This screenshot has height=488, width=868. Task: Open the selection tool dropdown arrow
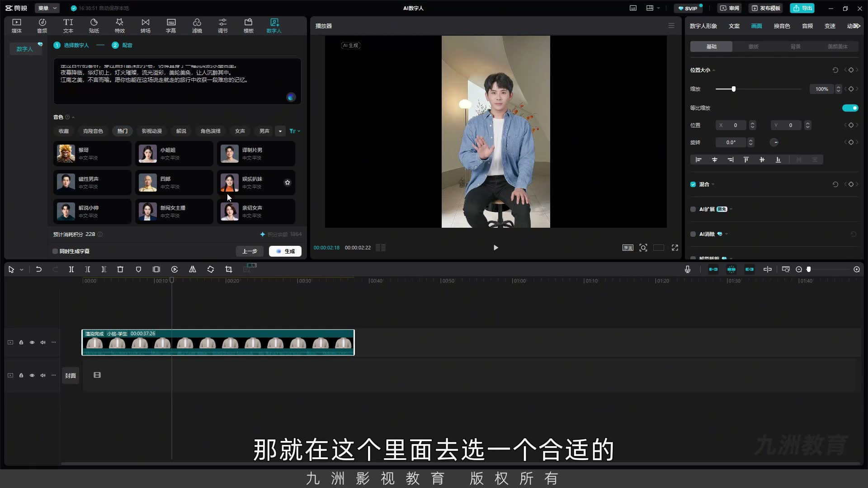22,270
